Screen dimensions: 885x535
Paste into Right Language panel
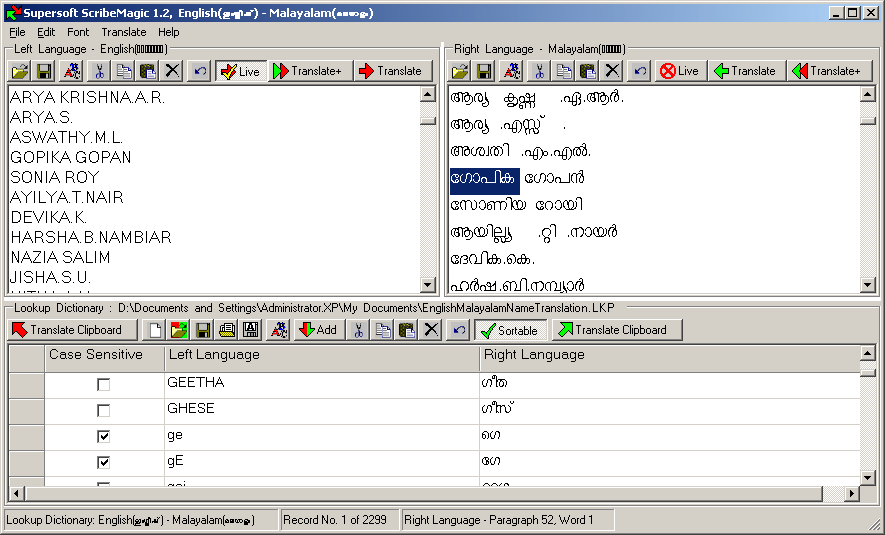coord(588,71)
